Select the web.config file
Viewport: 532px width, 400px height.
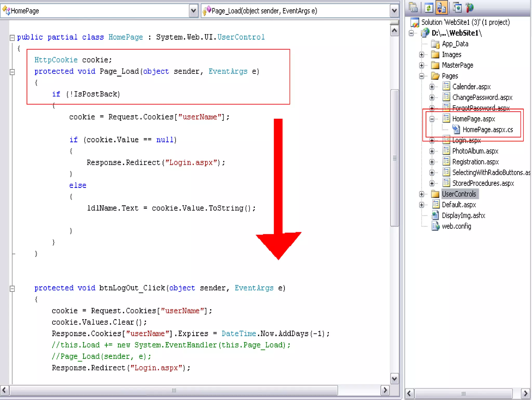click(456, 226)
